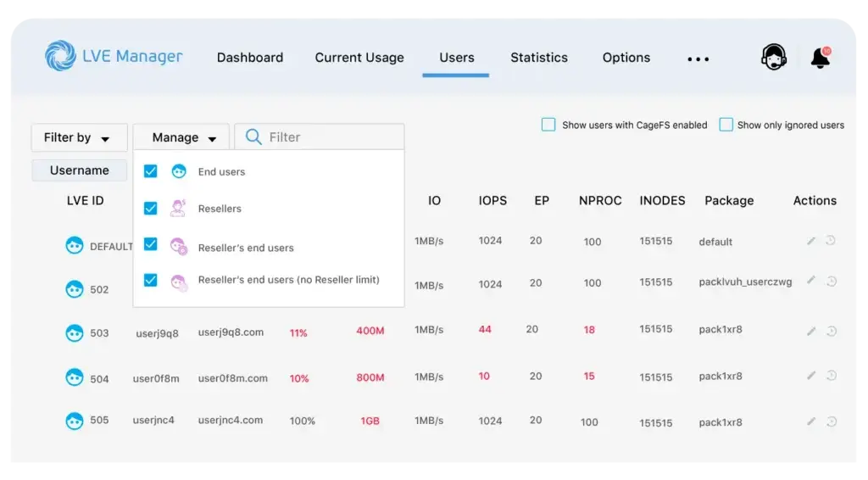Click the magnifier search icon in Filter
This screenshot has height=480, width=868.
pyautogui.click(x=253, y=137)
